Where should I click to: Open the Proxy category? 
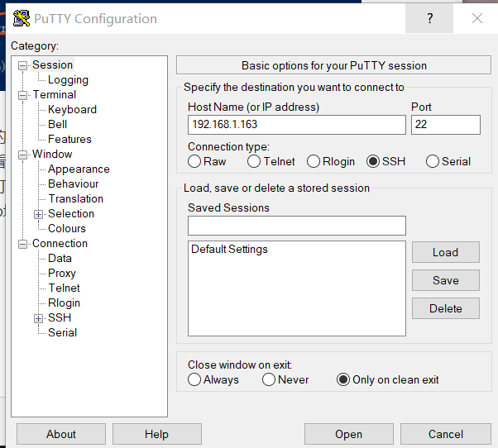click(62, 273)
